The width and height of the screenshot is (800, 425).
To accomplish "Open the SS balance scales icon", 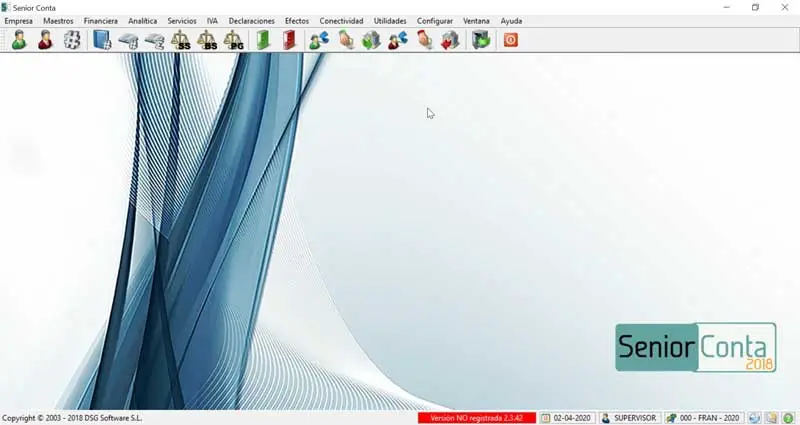I will pyautogui.click(x=181, y=40).
